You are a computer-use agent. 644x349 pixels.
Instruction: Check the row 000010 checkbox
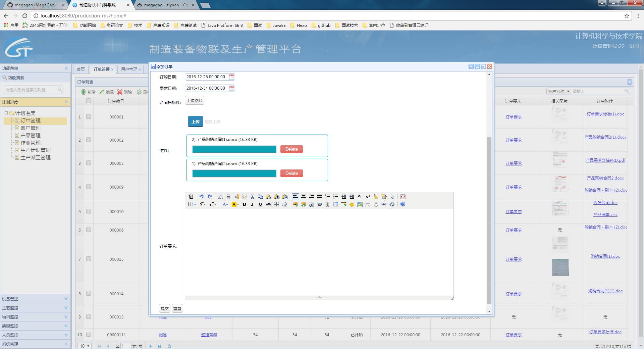click(x=89, y=211)
